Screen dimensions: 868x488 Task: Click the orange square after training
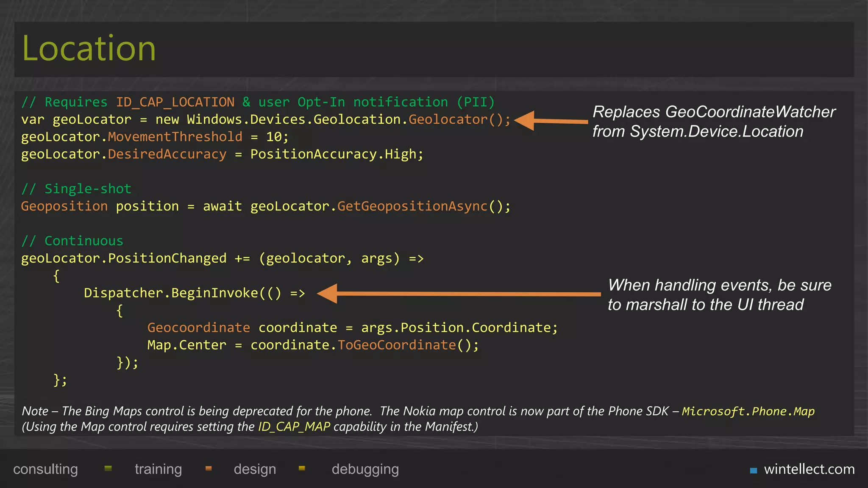tap(209, 469)
